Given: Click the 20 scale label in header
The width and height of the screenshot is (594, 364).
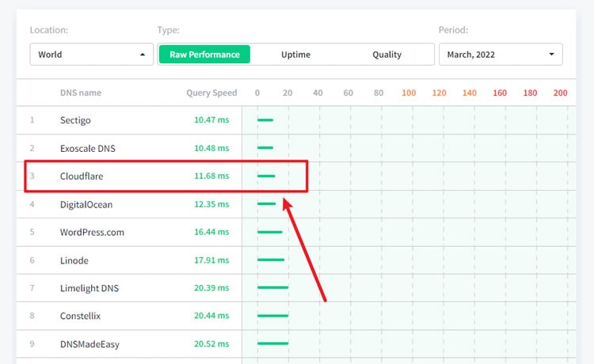Looking at the screenshot, I should 287,93.
